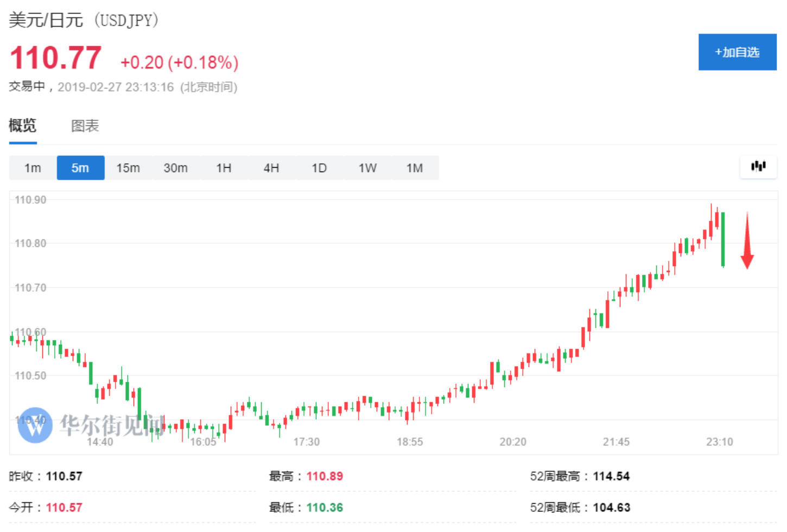Select the 15m interval
787x532 pixels.
(x=128, y=168)
